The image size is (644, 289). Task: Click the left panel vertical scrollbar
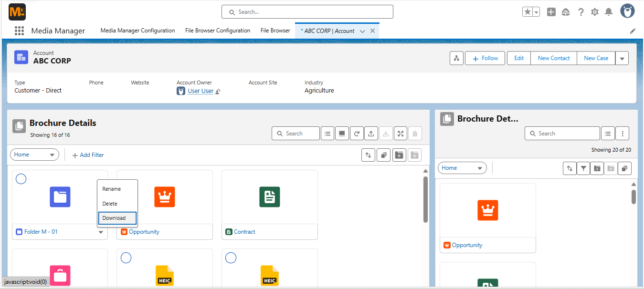tap(425, 199)
